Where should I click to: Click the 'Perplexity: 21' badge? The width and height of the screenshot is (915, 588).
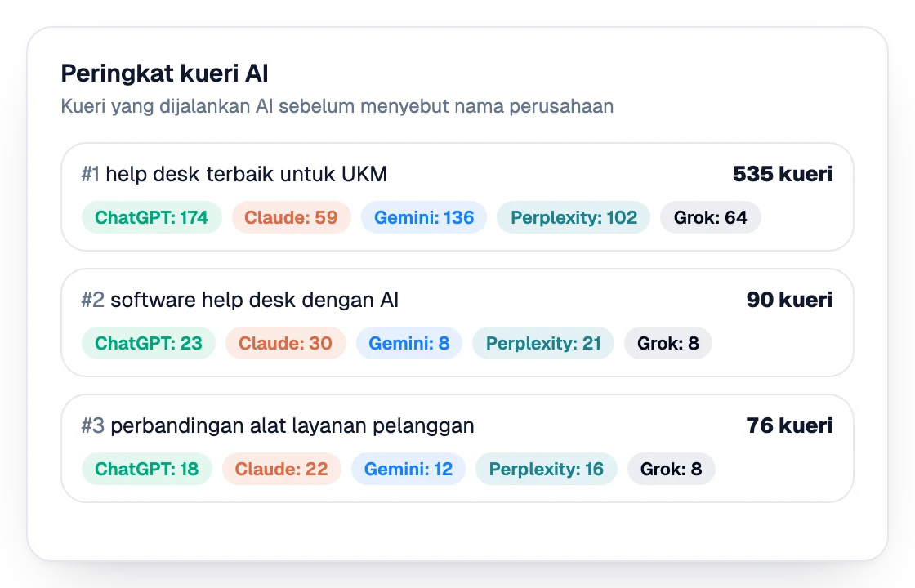point(543,343)
